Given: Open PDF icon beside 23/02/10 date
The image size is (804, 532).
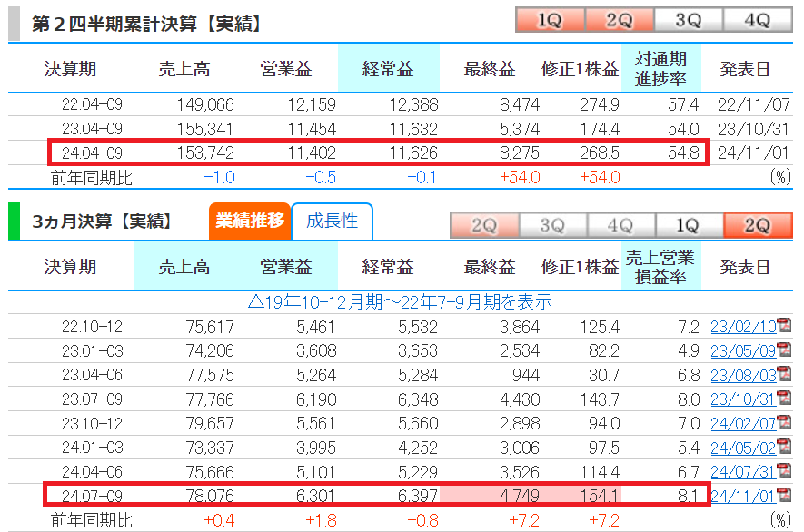Looking at the screenshot, I should [x=784, y=325].
